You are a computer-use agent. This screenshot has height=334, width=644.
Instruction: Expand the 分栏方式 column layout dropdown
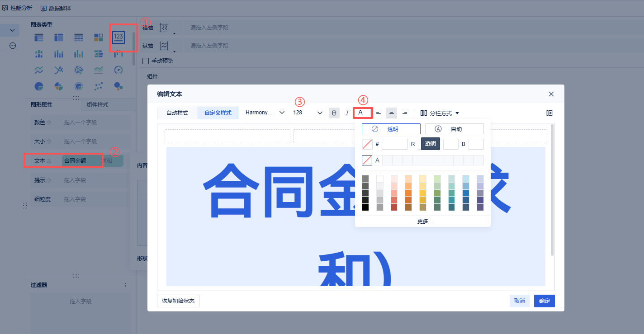click(x=440, y=113)
